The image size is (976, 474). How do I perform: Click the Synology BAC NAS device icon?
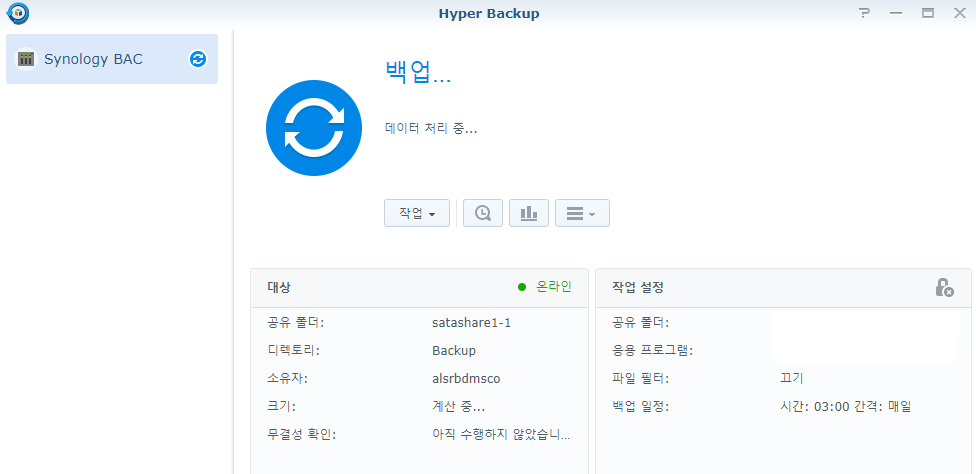pos(26,59)
